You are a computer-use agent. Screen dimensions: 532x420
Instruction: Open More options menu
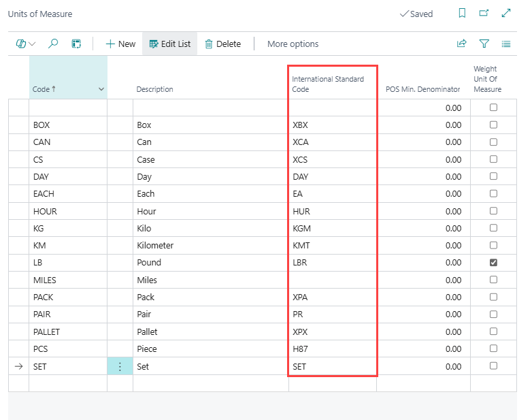tap(293, 44)
